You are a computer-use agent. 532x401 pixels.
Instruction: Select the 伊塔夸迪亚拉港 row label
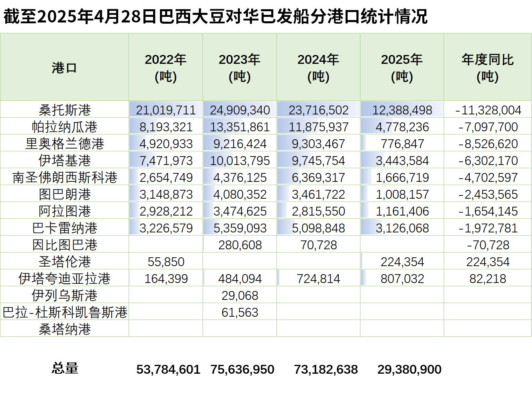[x=64, y=278]
